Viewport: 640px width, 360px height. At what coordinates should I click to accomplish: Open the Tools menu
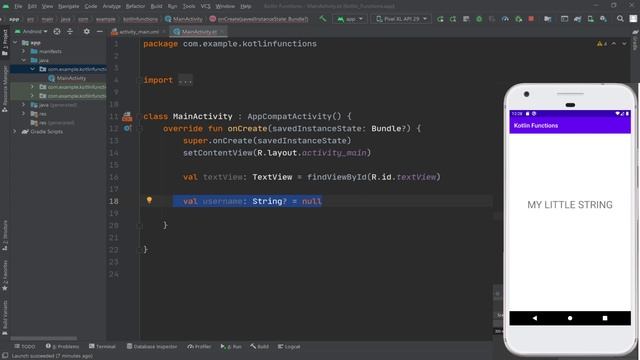[x=189, y=6]
